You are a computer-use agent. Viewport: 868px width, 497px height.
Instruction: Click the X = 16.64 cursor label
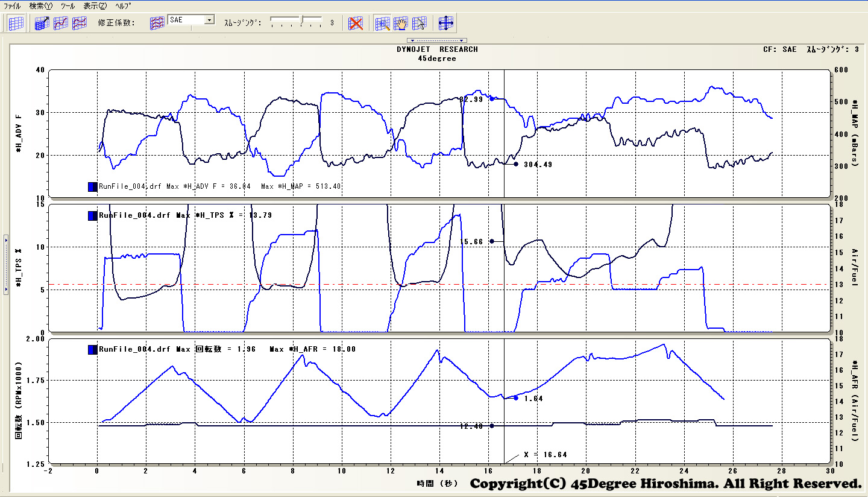coord(545,454)
